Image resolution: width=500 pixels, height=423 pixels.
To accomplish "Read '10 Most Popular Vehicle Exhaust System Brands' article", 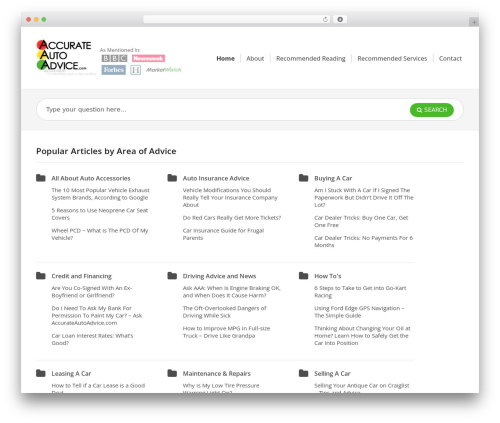I will coord(100,194).
